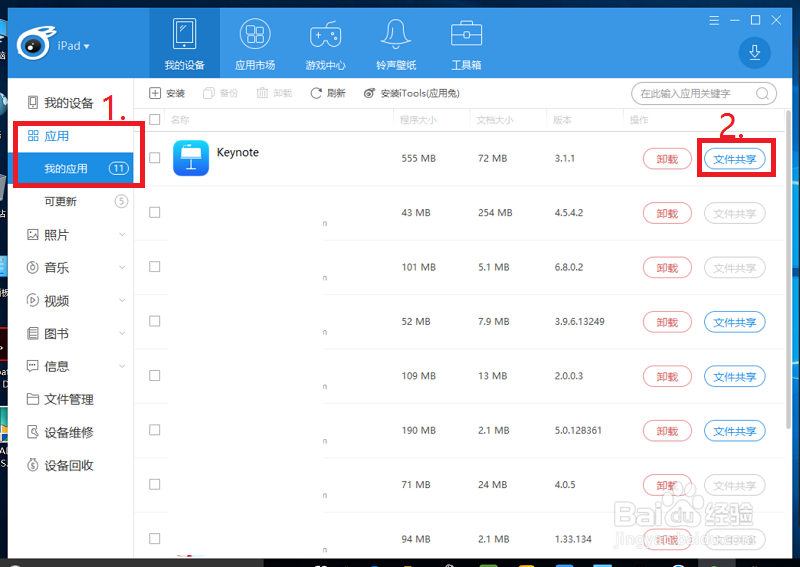
Task: Check the checkbox of the 52 MB app
Action: point(155,321)
